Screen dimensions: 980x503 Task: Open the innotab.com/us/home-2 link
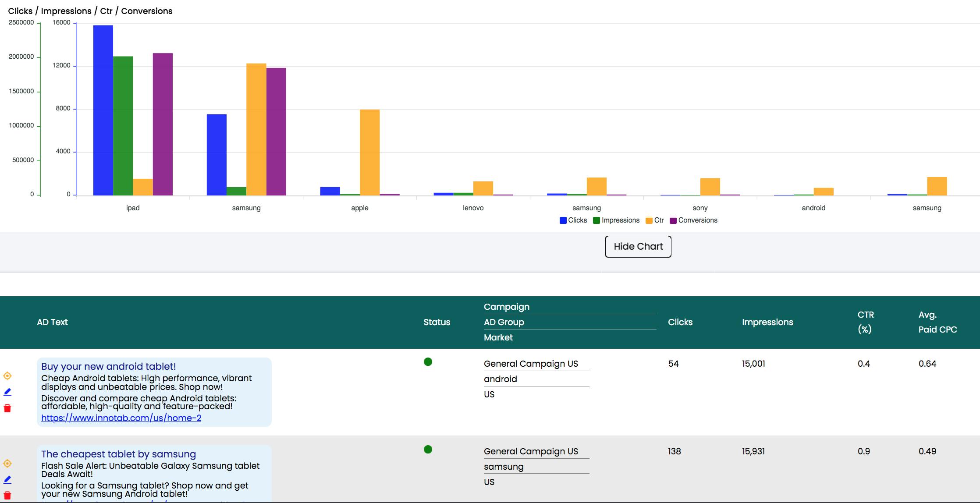[121, 418]
